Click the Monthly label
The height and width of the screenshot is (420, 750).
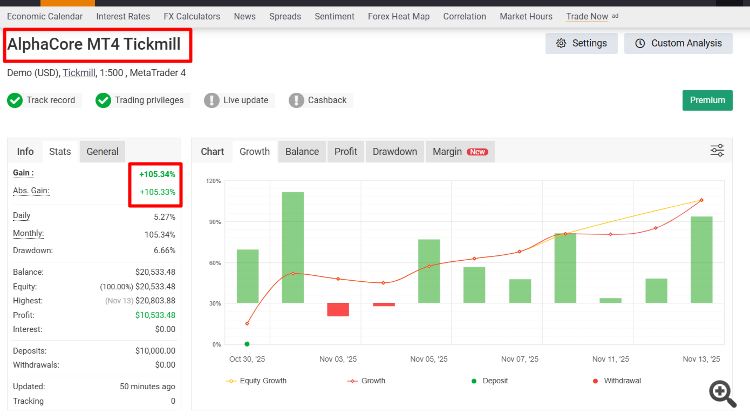click(28, 233)
